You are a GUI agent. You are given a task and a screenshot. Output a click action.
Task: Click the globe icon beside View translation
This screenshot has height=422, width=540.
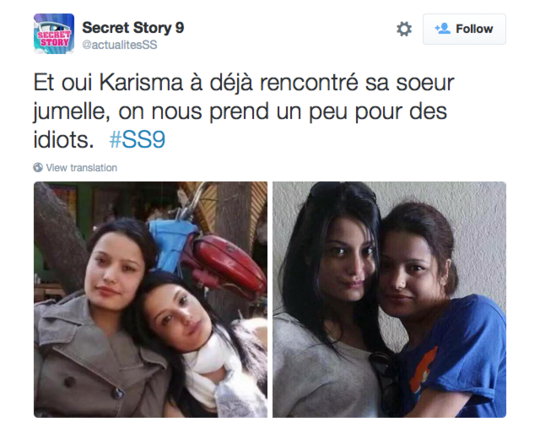[x=38, y=167]
